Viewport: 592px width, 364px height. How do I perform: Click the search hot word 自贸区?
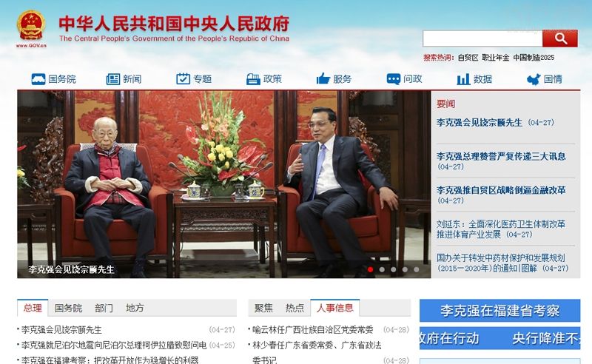[x=468, y=58]
